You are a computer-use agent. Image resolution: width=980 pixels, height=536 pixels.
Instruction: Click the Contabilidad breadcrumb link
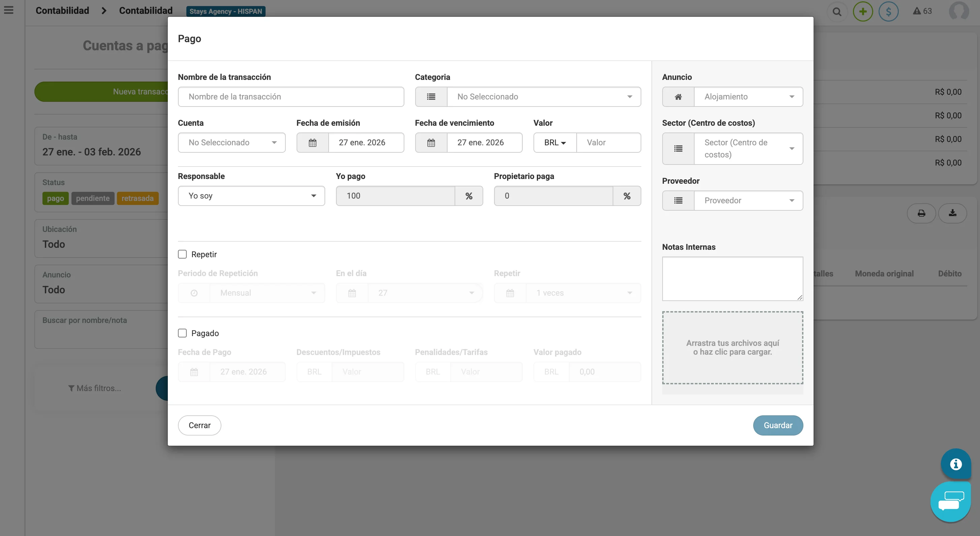(x=62, y=11)
